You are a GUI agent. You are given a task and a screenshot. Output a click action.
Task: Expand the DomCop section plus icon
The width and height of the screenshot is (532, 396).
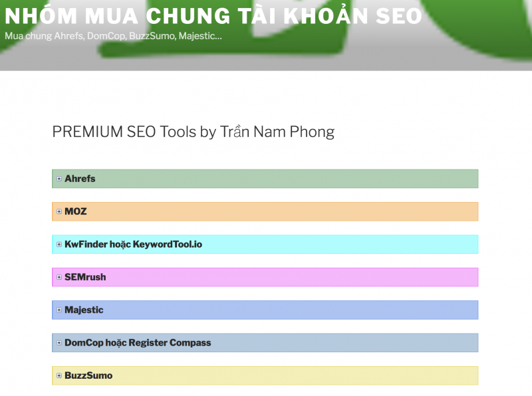[x=59, y=343]
